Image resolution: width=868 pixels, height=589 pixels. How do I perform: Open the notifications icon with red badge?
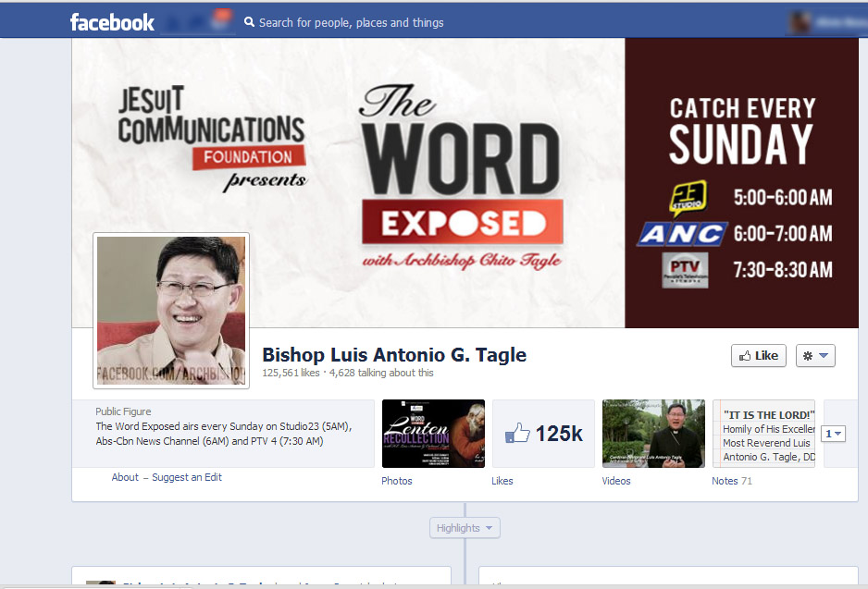coord(220,20)
